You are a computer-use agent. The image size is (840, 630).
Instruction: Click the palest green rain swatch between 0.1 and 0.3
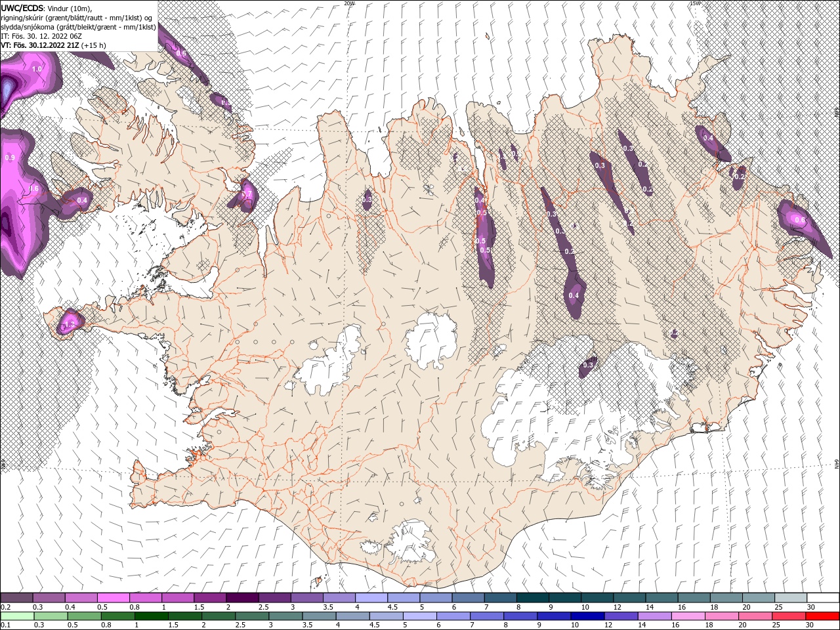17,616
